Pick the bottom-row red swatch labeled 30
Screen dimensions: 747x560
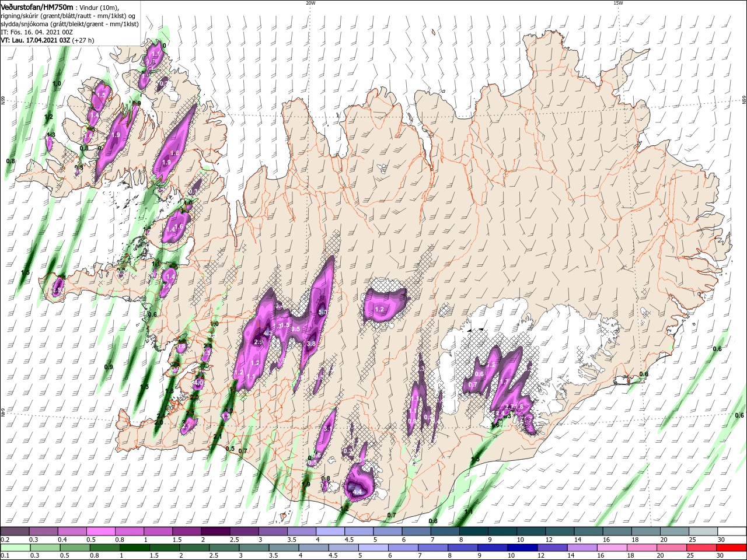click(731, 548)
